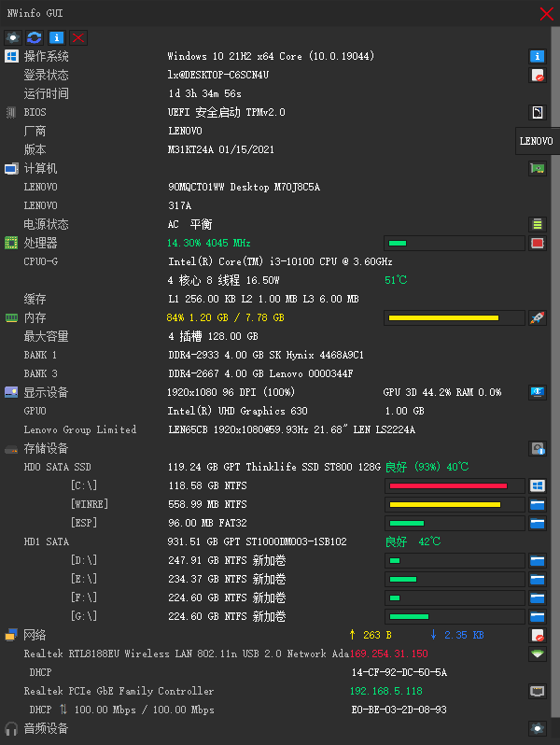Select login name lx@DESKTOP-C6SCN4U

(x=218, y=75)
